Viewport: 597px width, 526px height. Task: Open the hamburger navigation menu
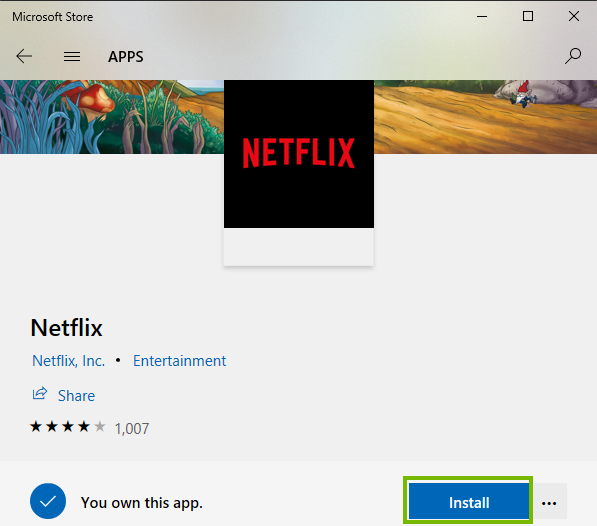pyautogui.click(x=72, y=57)
